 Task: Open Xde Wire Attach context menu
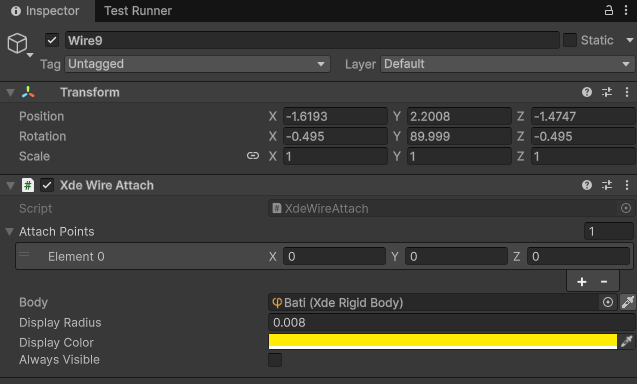(627, 185)
